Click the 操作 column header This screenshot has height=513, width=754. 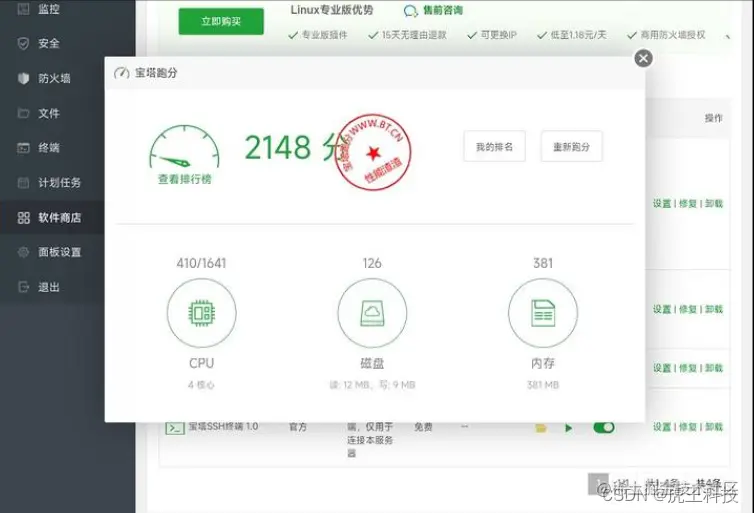coord(714,118)
